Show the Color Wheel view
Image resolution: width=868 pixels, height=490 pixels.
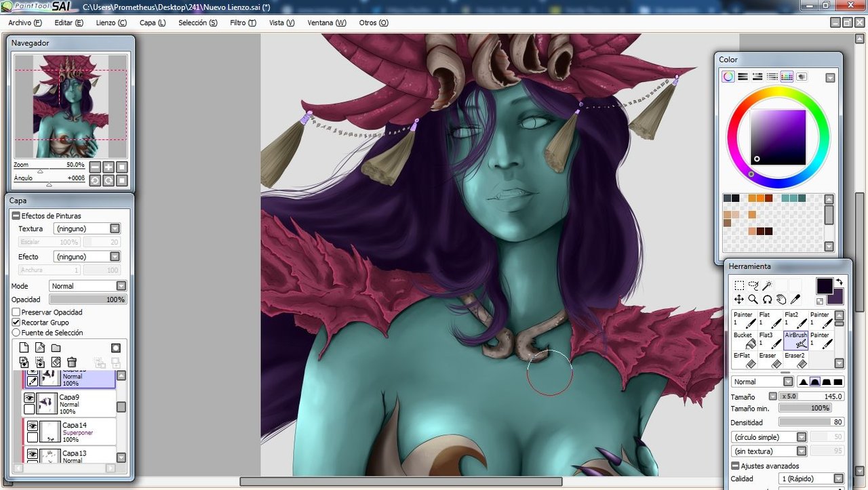(728, 77)
